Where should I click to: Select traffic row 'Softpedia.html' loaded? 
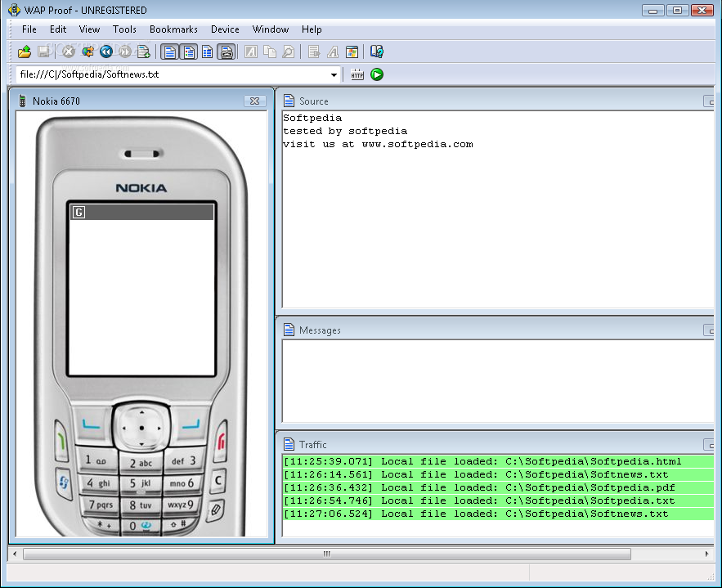pos(498,461)
